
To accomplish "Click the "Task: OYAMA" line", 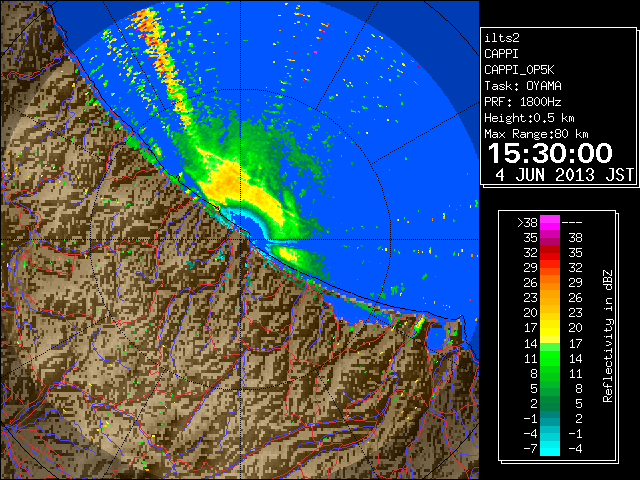I will tap(523, 86).
